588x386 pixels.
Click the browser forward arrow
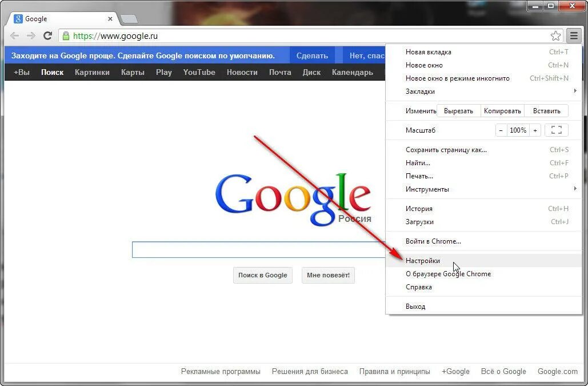coord(31,35)
